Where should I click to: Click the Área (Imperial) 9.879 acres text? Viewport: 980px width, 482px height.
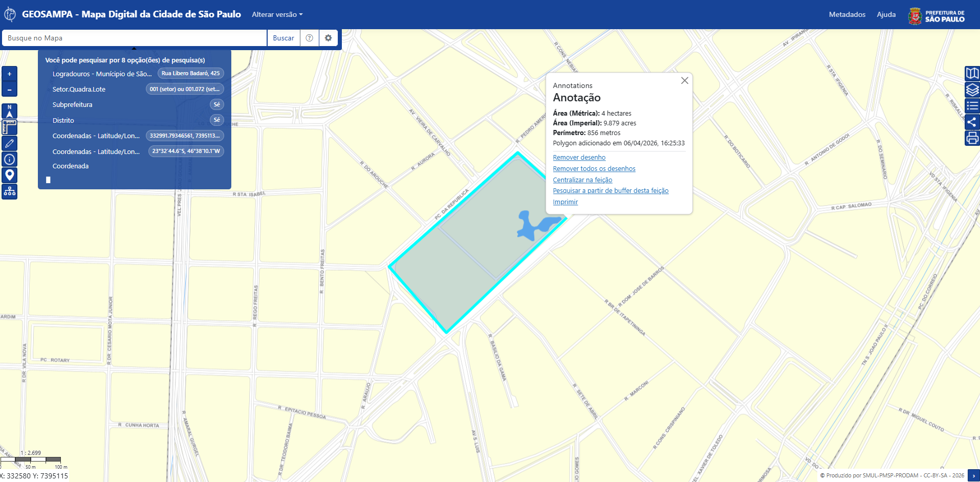pos(595,123)
